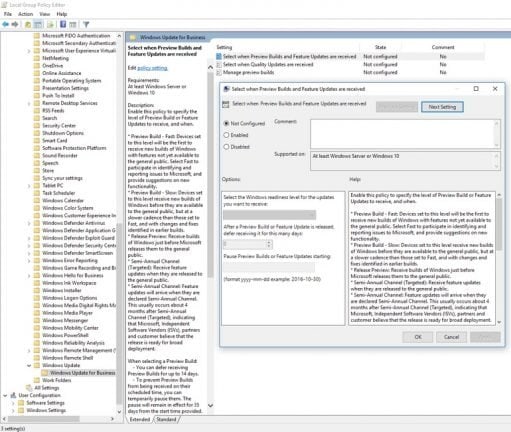Click the Speech folder icon
Viewport: 511px width, 432px height.
(37, 163)
